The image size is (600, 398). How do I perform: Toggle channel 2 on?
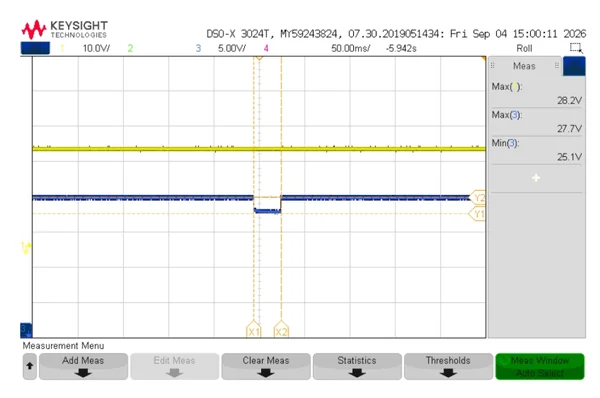coord(130,48)
